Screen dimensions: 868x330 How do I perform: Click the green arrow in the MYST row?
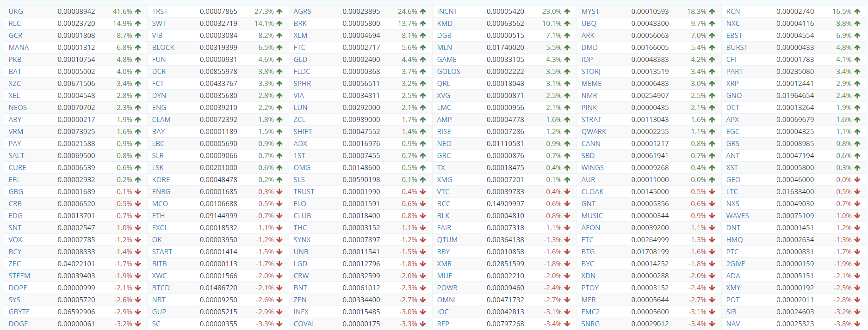(712, 12)
